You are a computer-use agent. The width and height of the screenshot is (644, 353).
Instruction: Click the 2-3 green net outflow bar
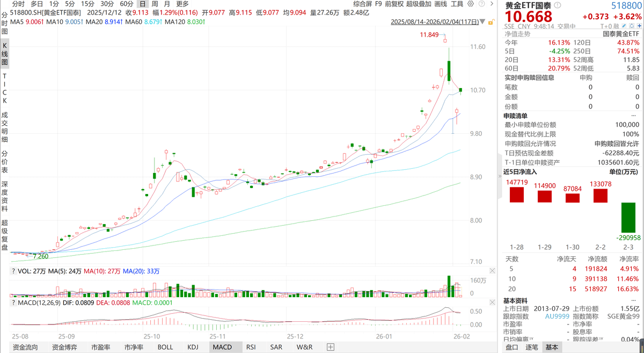(628, 225)
